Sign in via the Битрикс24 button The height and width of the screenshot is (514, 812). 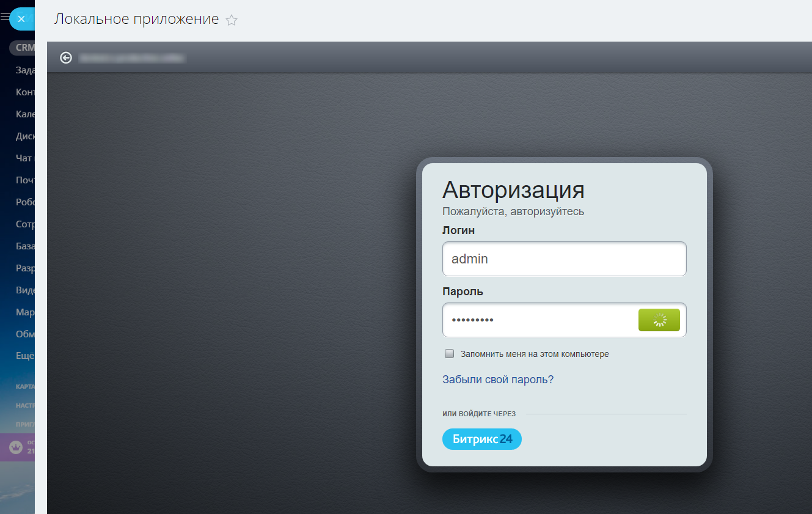481,439
